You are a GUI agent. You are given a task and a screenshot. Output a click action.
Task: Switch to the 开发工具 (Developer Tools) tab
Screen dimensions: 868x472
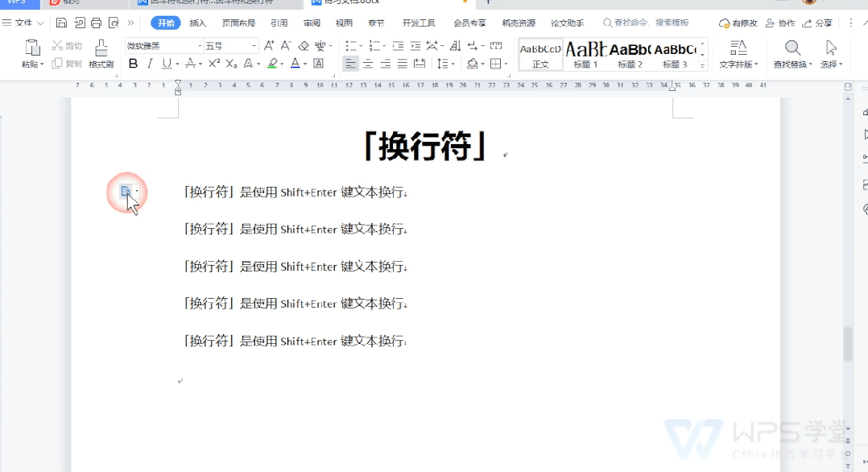coord(419,23)
